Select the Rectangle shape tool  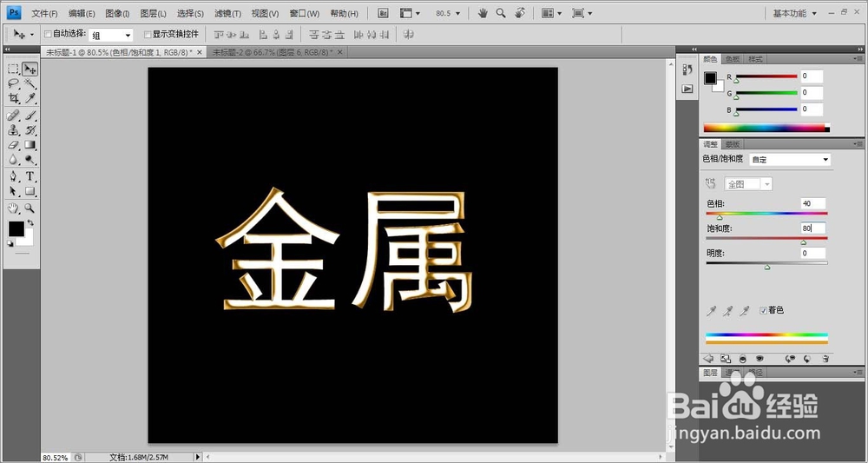[30, 191]
